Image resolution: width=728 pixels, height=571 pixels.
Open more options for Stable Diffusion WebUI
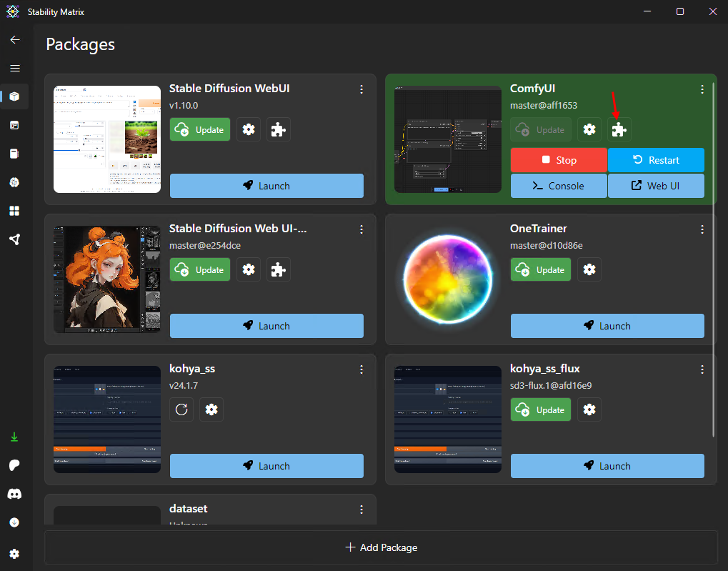point(361,89)
